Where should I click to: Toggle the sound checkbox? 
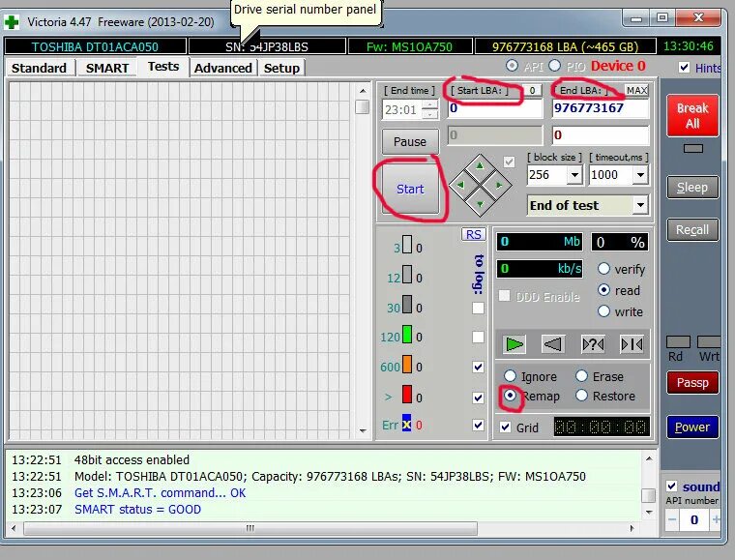(x=672, y=486)
